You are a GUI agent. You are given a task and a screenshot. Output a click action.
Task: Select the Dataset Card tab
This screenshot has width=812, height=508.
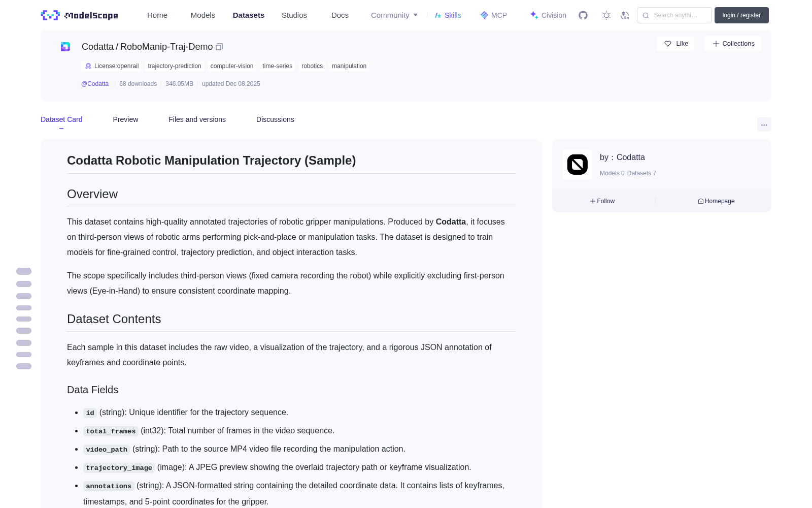pos(61,119)
